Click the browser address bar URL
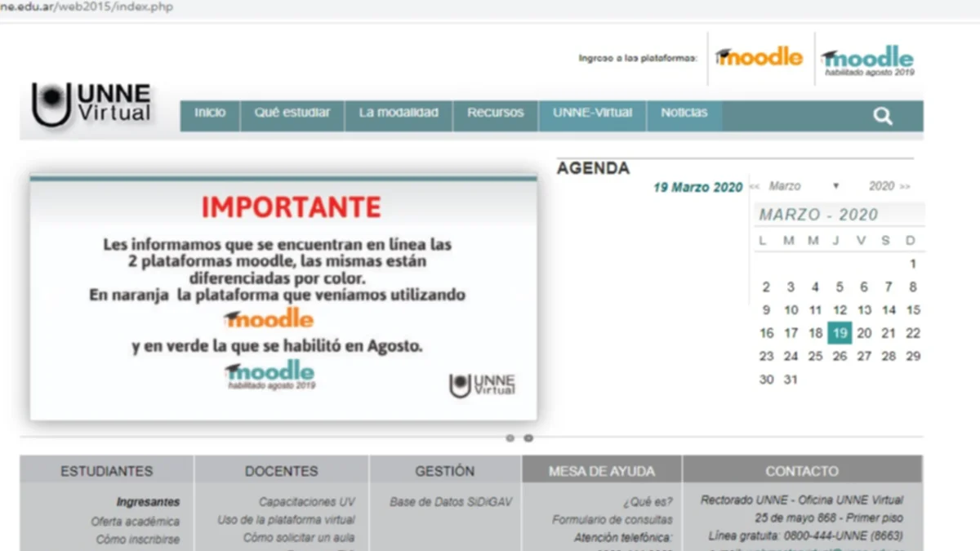The width and height of the screenshot is (980, 551). 87,7
